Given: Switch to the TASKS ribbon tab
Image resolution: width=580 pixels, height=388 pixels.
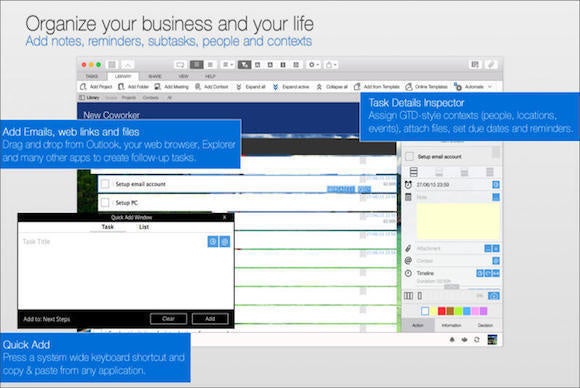Looking at the screenshot, I should click(x=92, y=76).
